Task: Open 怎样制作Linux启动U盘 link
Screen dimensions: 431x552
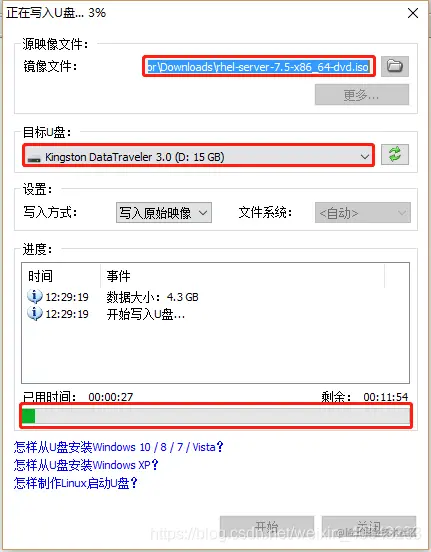Action: tap(75, 483)
